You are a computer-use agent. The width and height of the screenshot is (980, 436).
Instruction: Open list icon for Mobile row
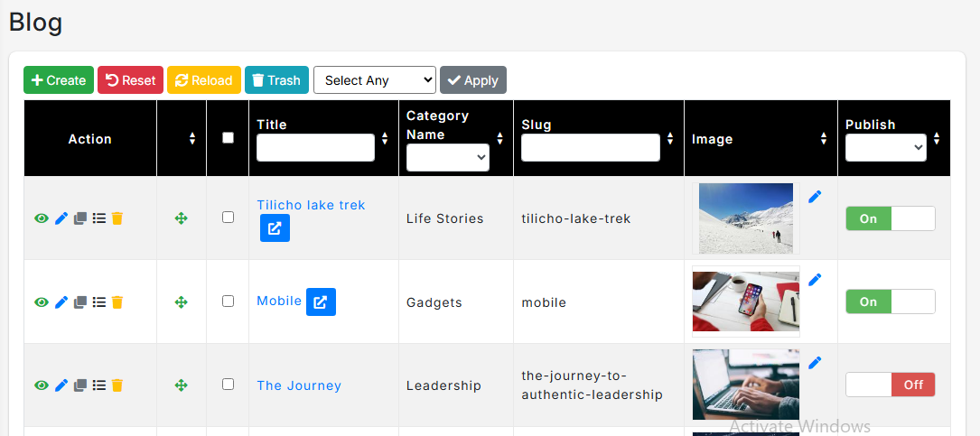click(x=98, y=302)
